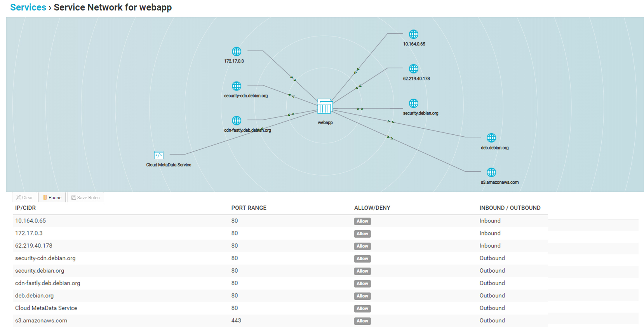This screenshot has width=644, height=327.
Task: Select the Cloud MetaData Service node icon
Action: 158,155
